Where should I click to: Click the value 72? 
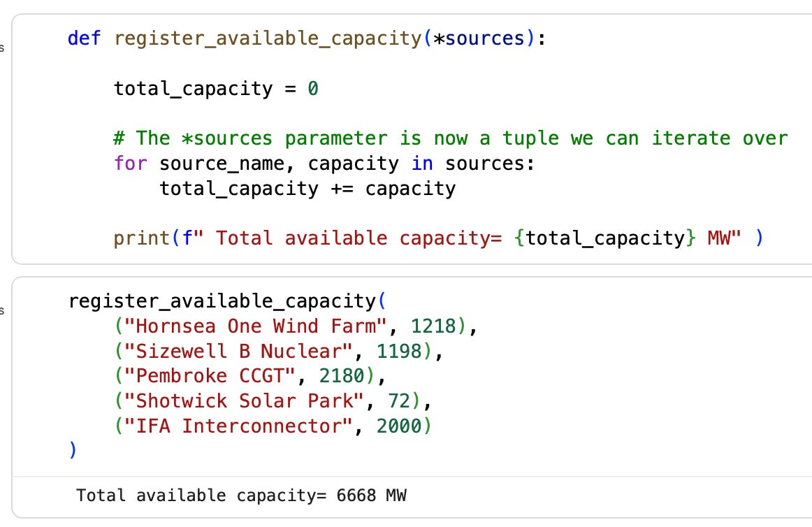399,401
